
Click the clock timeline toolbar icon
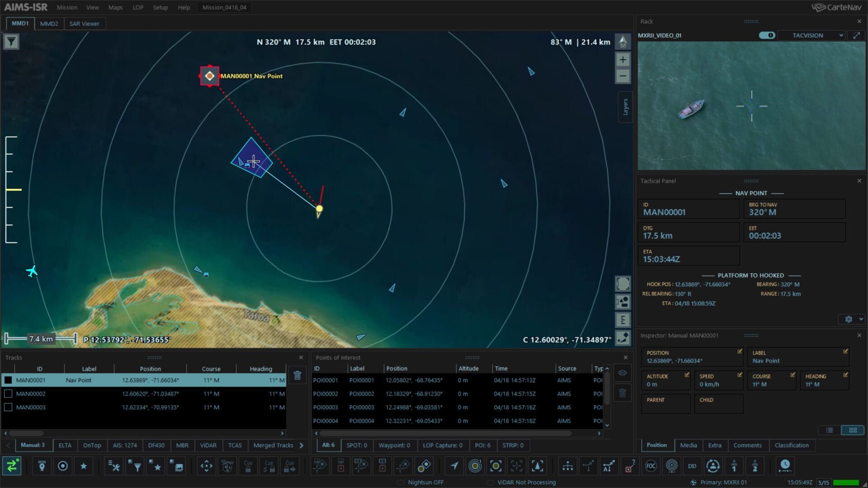[x=785, y=465]
